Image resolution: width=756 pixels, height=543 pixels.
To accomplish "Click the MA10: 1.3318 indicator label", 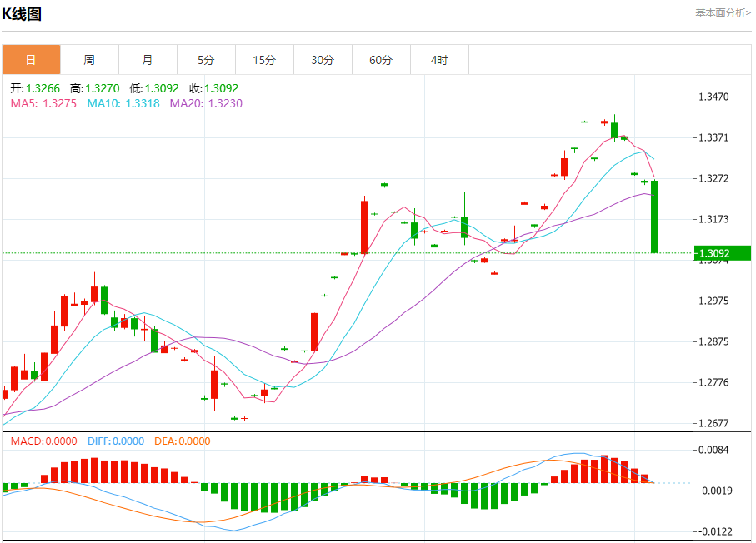I will [123, 103].
